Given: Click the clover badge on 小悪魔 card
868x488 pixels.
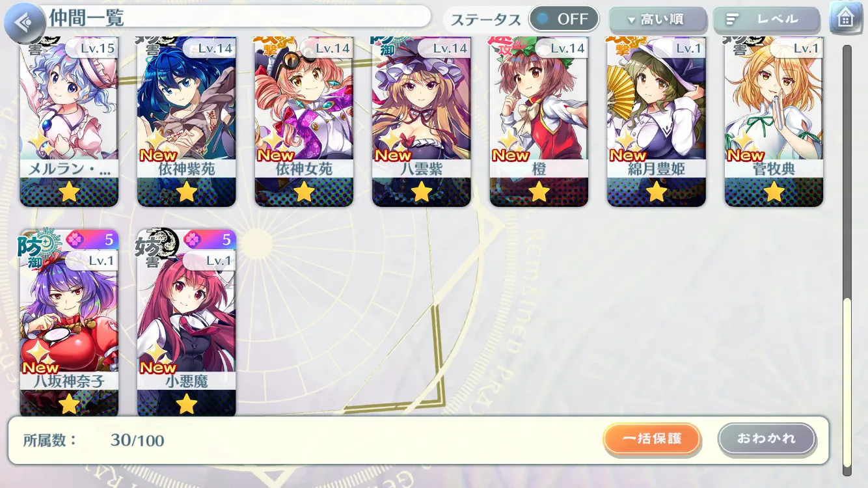Looking at the screenshot, I should tap(192, 239).
